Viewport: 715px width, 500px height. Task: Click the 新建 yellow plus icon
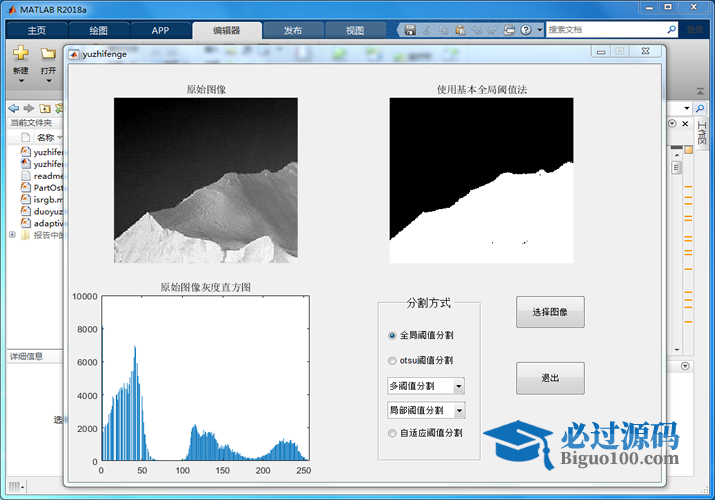click(x=21, y=53)
